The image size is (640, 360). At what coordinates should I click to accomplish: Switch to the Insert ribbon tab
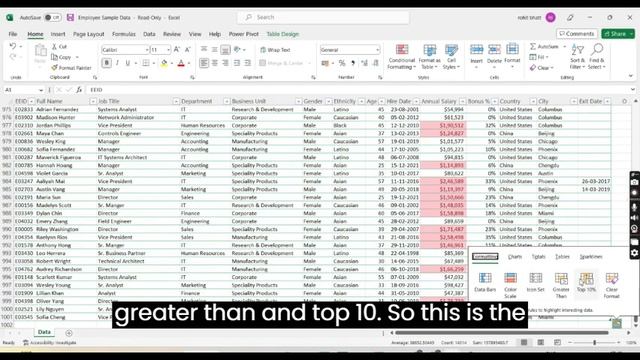58,34
